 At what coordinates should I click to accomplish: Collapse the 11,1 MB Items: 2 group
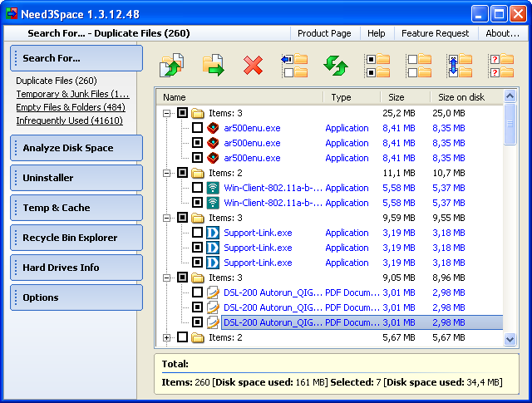coord(166,173)
